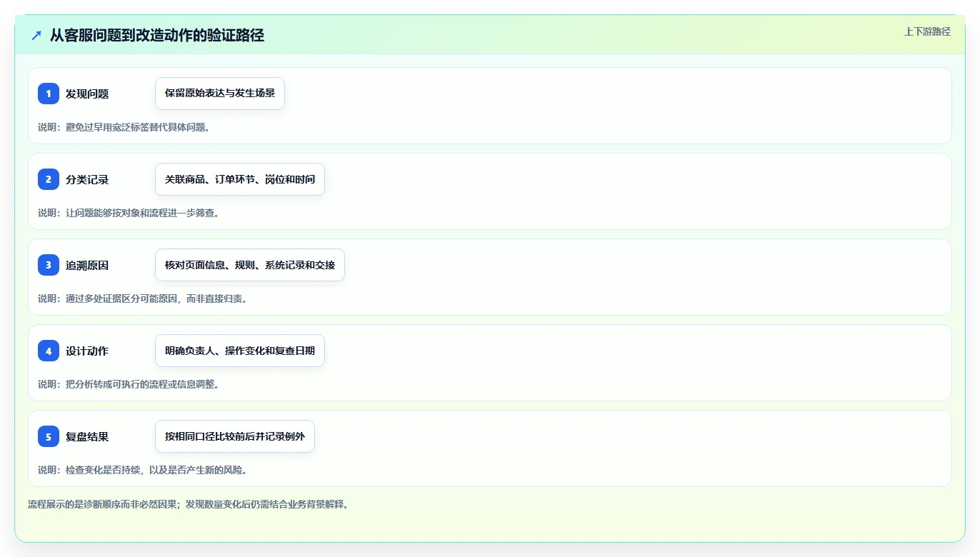This screenshot has width=980, height=557.
Task: Click the step name 分类记录
Action: coord(87,179)
